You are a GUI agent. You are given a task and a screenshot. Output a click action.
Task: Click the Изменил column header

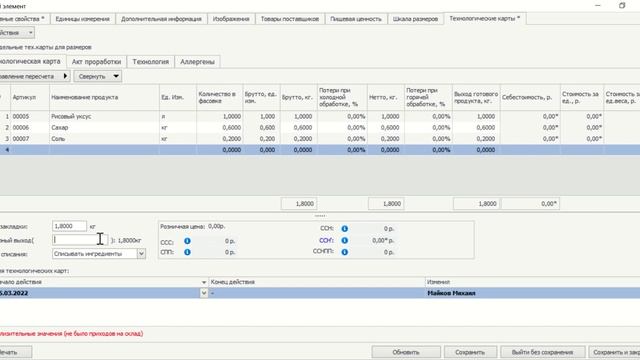click(x=532, y=282)
